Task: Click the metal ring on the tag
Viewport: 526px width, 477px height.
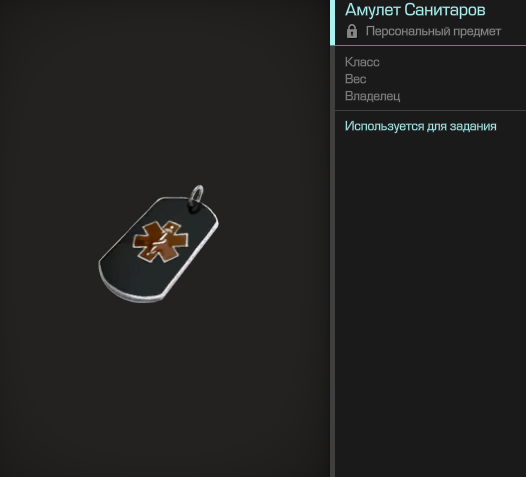Action: [197, 195]
